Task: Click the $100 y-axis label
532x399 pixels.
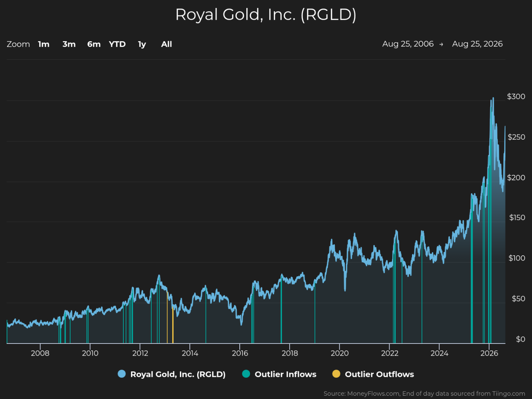Action: pyautogui.click(x=517, y=258)
